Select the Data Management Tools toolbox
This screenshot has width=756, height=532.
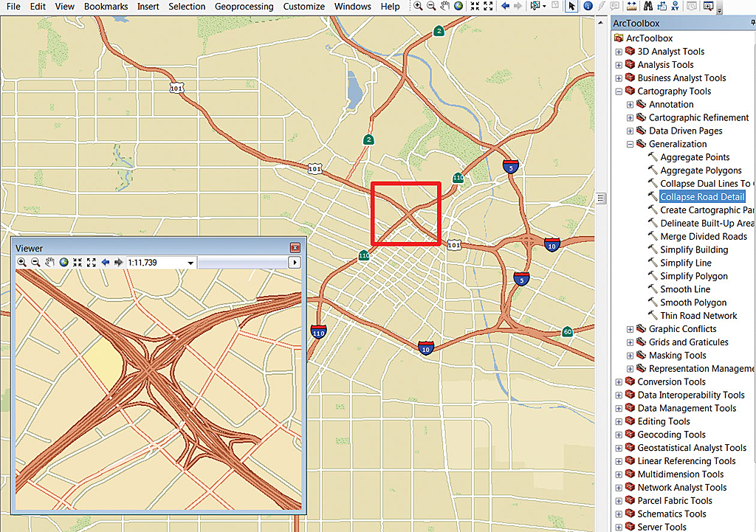pyautogui.click(x=687, y=408)
